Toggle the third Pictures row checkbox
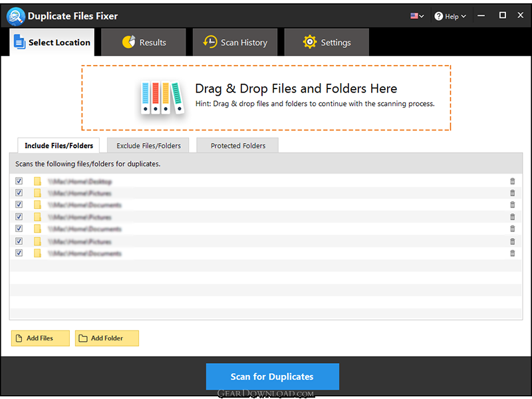This screenshot has height=399, width=532. pyautogui.click(x=19, y=241)
